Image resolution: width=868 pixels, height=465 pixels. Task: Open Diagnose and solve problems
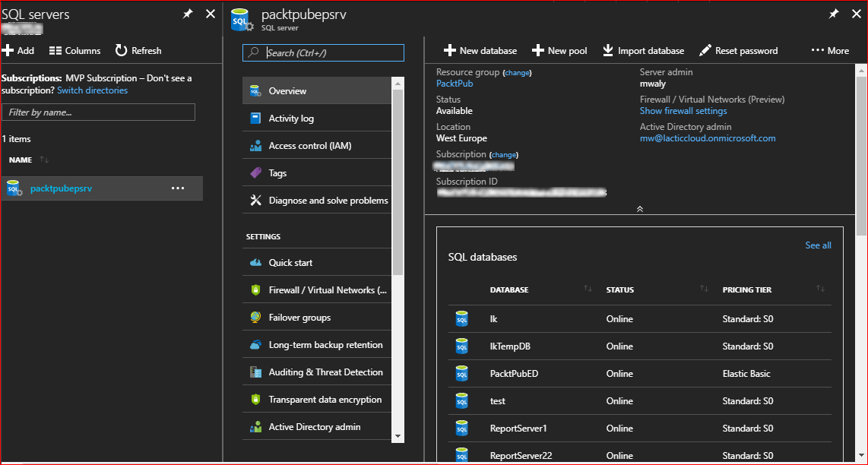pos(317,201)
